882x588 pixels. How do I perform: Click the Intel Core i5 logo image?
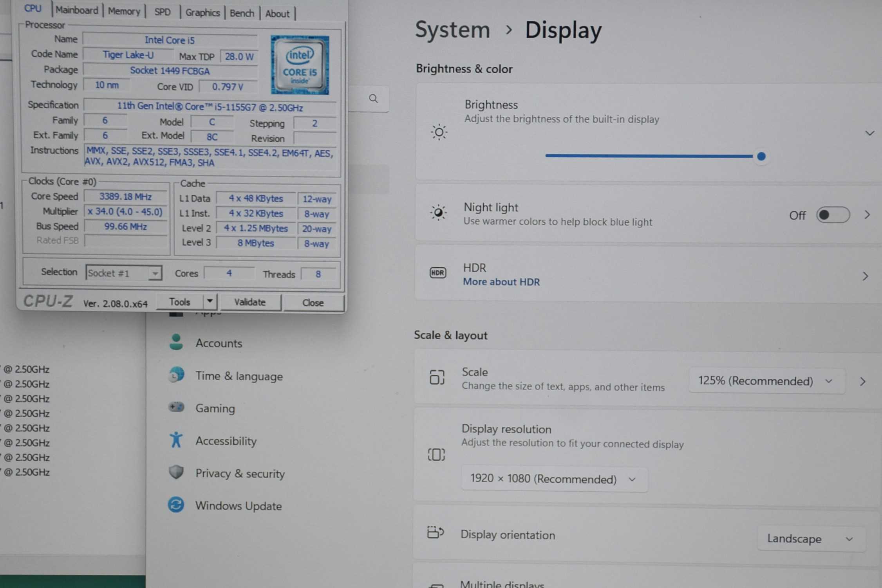tap(300, 65)
